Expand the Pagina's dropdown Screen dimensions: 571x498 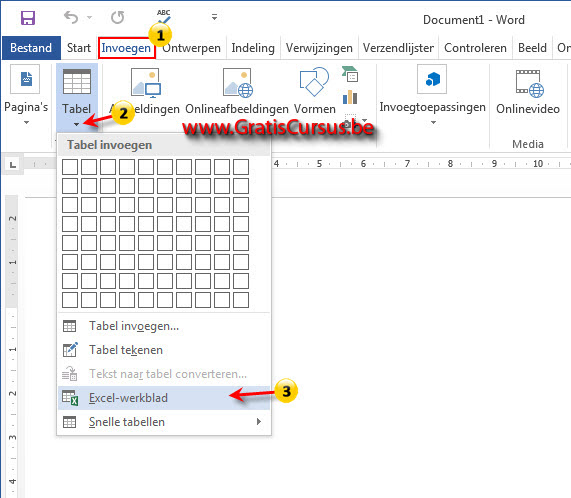pyautogui.click(x=26, y=123)
